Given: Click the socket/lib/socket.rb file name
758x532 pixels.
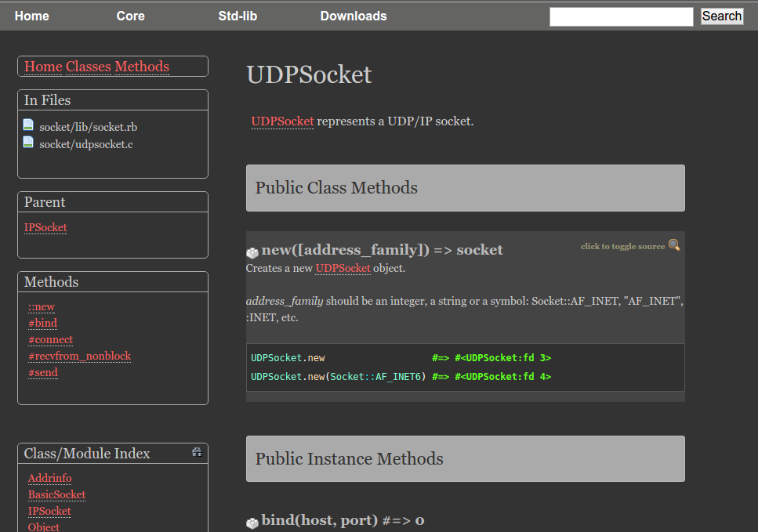Looking at the screenshot, I should tap(88, 127).
